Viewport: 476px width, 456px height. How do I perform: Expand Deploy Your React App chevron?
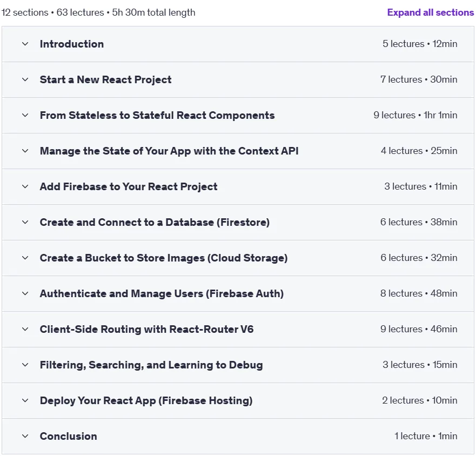click(x=25, y=400)
